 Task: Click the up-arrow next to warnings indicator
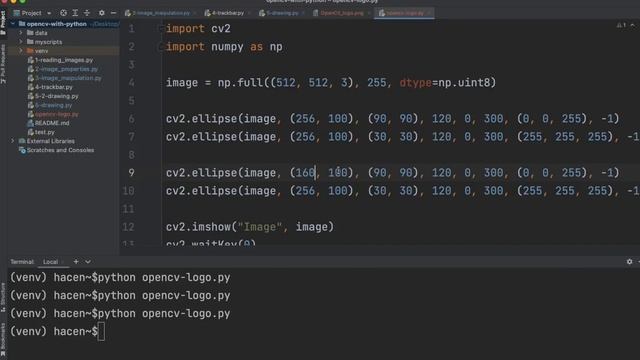coord(633,25)
